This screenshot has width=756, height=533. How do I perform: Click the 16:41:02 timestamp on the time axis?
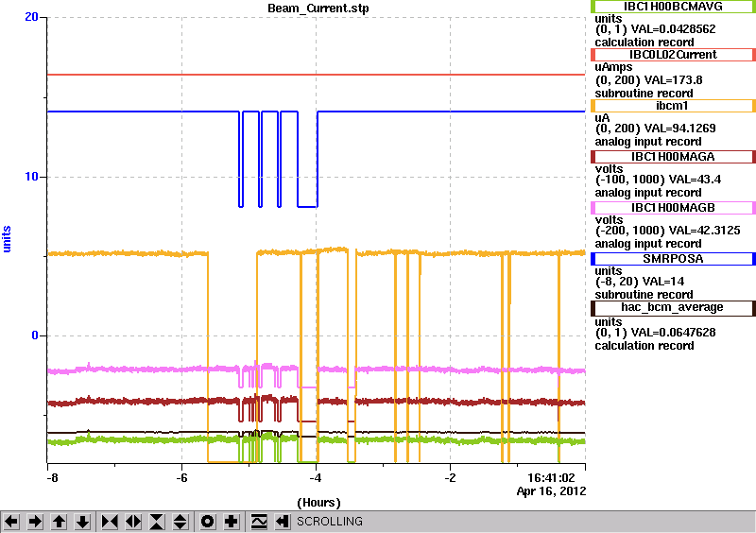[x=551, y=478]
